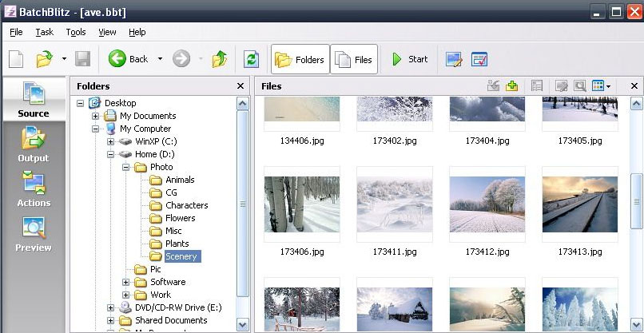Click the Back navigation button
The width and height of the screenshot is (644, 333).
[129, 59]
